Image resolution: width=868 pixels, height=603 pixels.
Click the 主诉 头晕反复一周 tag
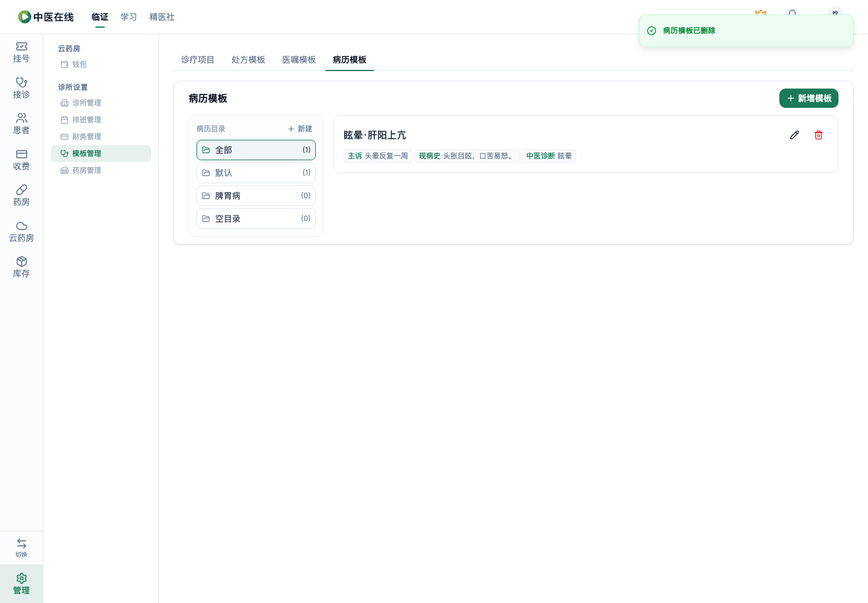378,156
